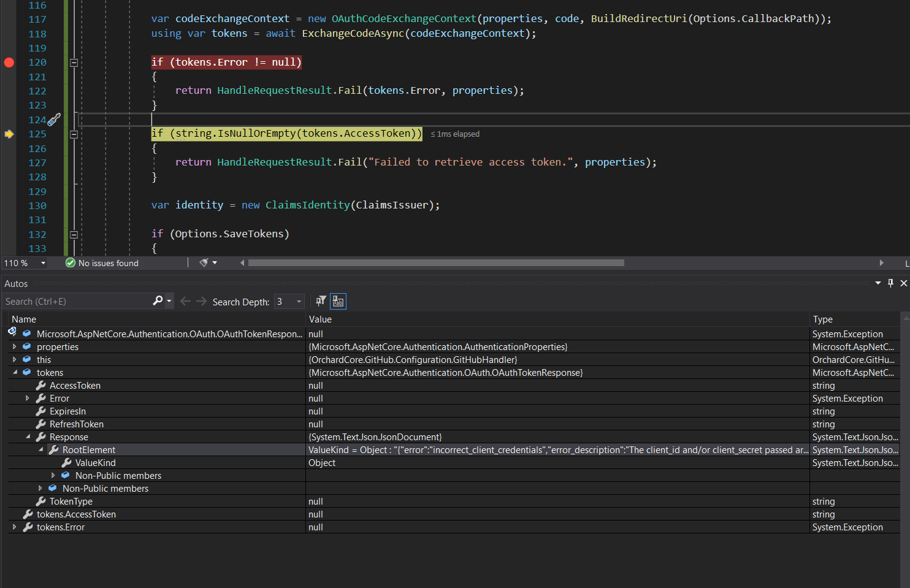Click the yellow current-statement arrow beside line 125
This screenshot has width=910, height=588.
coord(9,134)
